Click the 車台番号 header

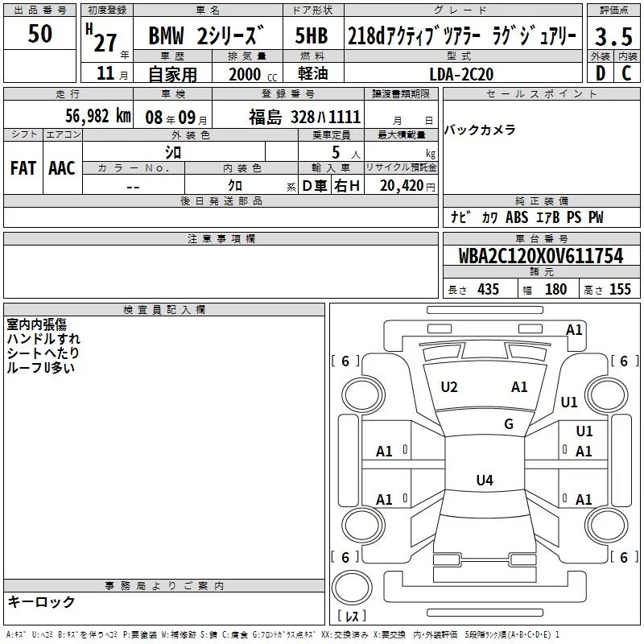(541, 238)
